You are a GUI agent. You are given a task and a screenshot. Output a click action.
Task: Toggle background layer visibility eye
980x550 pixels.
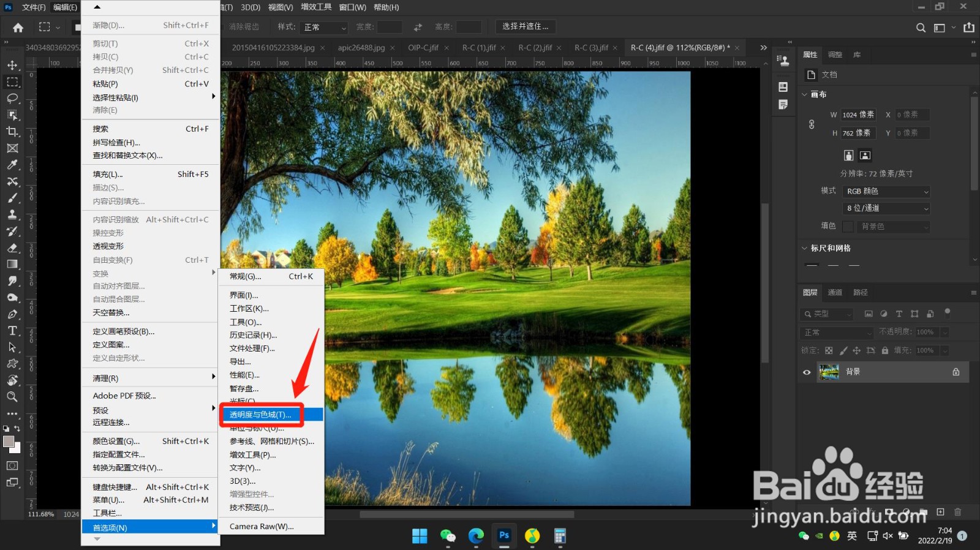pos(807,372)
